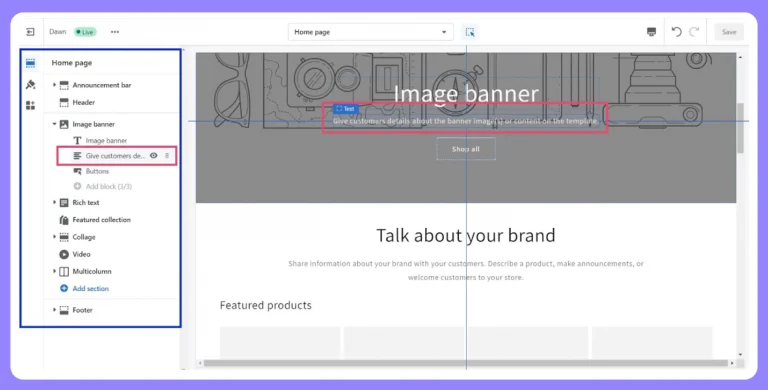768x390 pixels.
Task: Hide the Give customers text block
Action: 153,156
